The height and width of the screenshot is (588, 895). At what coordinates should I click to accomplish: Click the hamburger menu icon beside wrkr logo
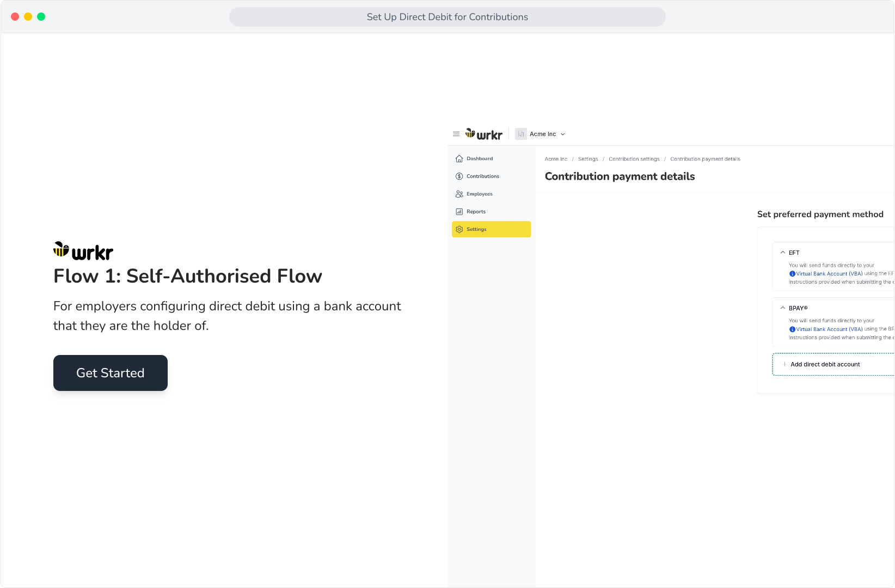456,134
